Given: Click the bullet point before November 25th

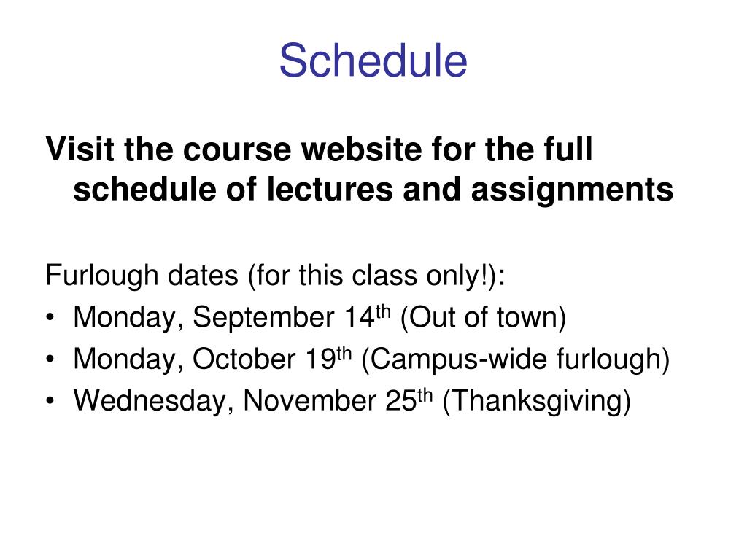Looking at the screenshot, I should [50, 401].
